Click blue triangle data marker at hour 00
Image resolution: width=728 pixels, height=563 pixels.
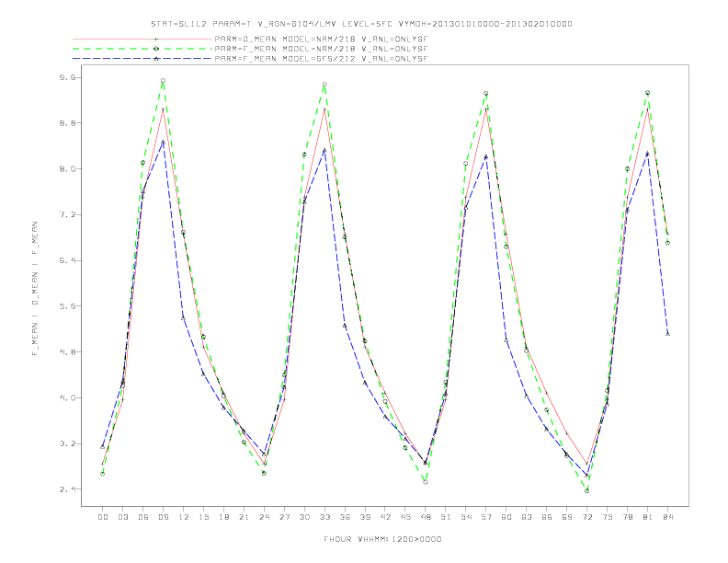point(103,446)
